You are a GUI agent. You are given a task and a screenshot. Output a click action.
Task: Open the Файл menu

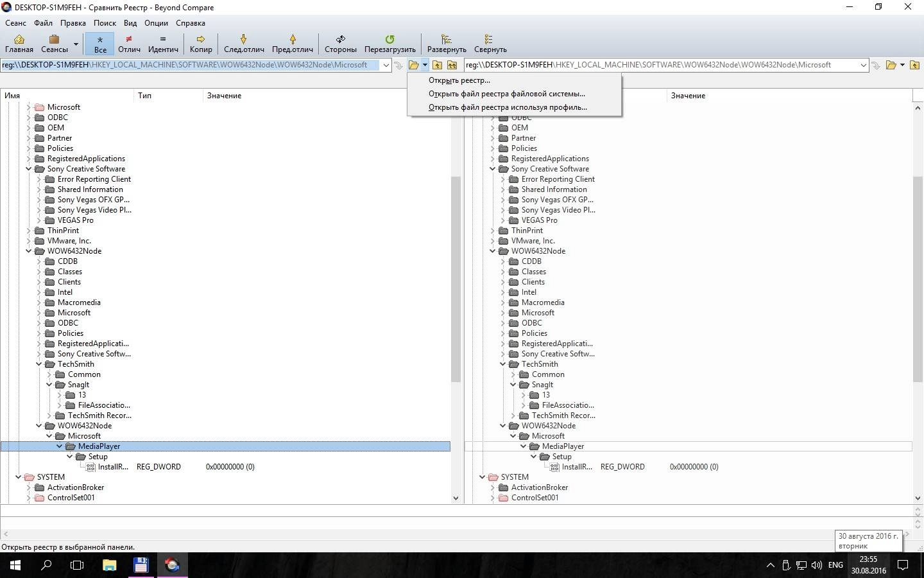pyautogui.click(x=43, y=22)
